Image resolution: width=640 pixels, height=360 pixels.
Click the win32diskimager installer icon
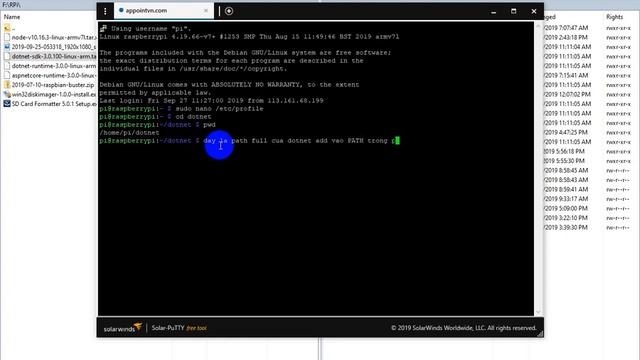[x=7, y=94]
